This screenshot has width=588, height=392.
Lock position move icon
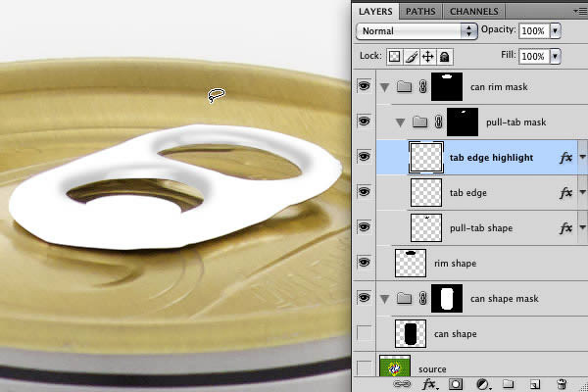pyautogui.click(x=428, y=57)
